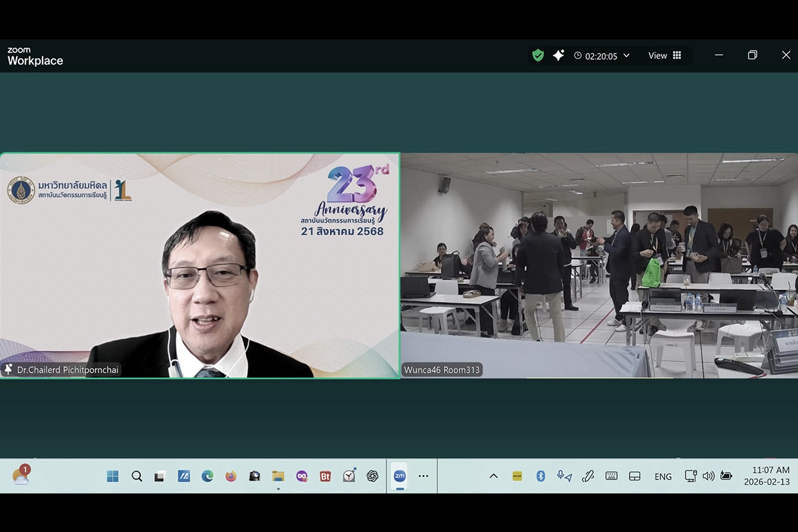Expand the hidden system tray icons chevron
The height and width of the screenshot is (532, 798).
[493, 476]
